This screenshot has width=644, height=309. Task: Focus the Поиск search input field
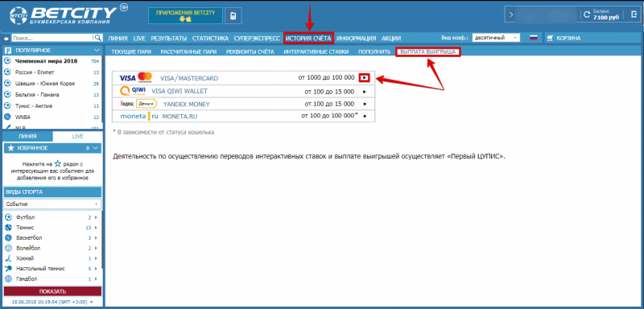click(x=52, y=38)
